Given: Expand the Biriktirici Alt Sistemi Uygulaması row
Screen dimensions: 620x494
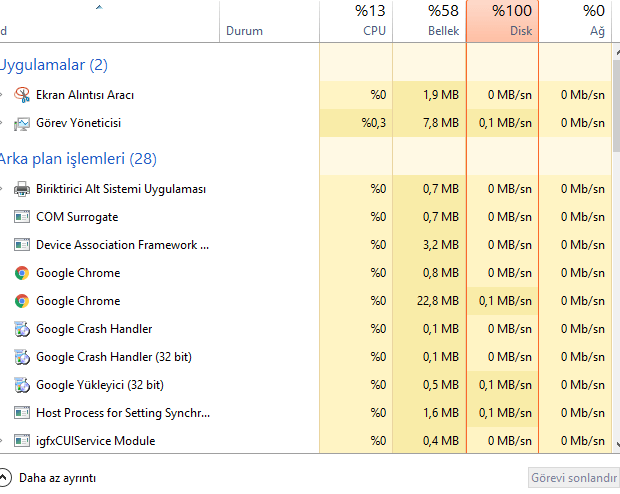Looking at the screenshot, I should (x=2, y=189).
